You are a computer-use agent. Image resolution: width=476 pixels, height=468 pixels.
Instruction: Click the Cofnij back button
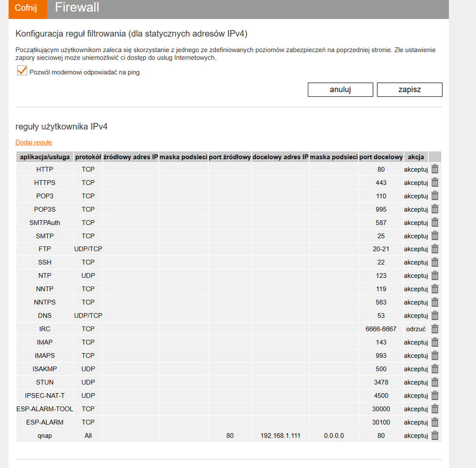coord(26,8)
